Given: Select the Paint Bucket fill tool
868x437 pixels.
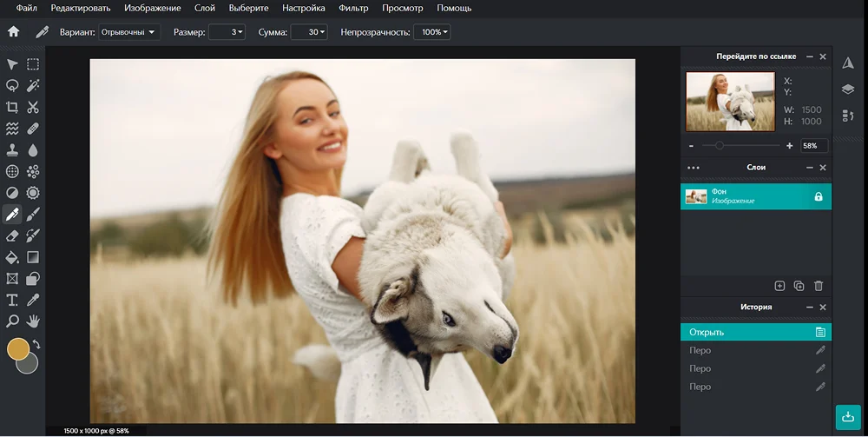Looking at the screenshot, I should (12, 257).
